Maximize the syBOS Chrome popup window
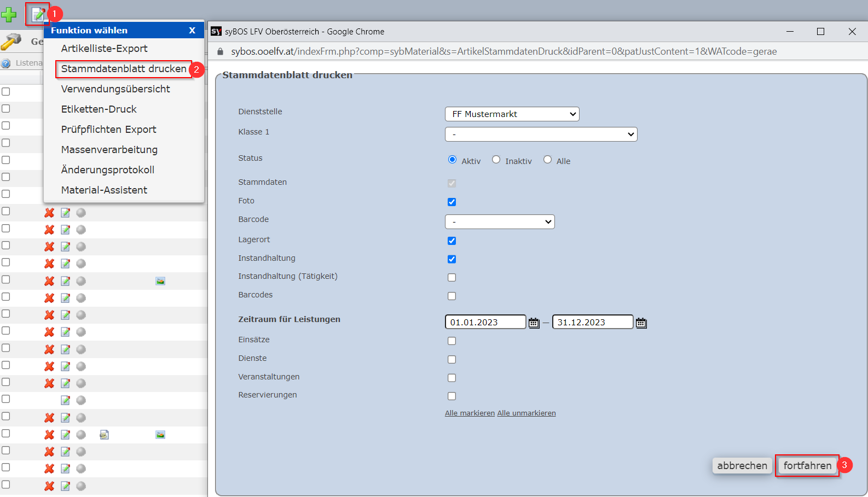 [820, 32]
